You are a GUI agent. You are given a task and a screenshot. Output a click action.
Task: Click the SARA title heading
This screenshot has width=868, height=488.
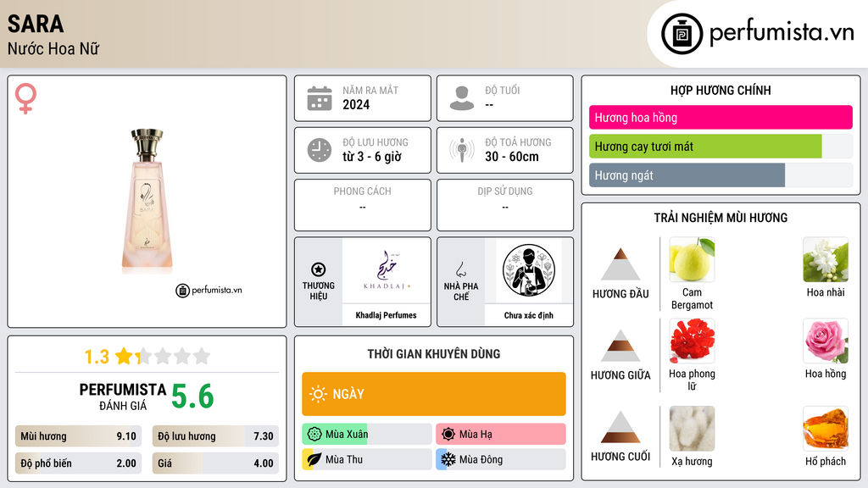pyautogui.click(x=36, y=24)
